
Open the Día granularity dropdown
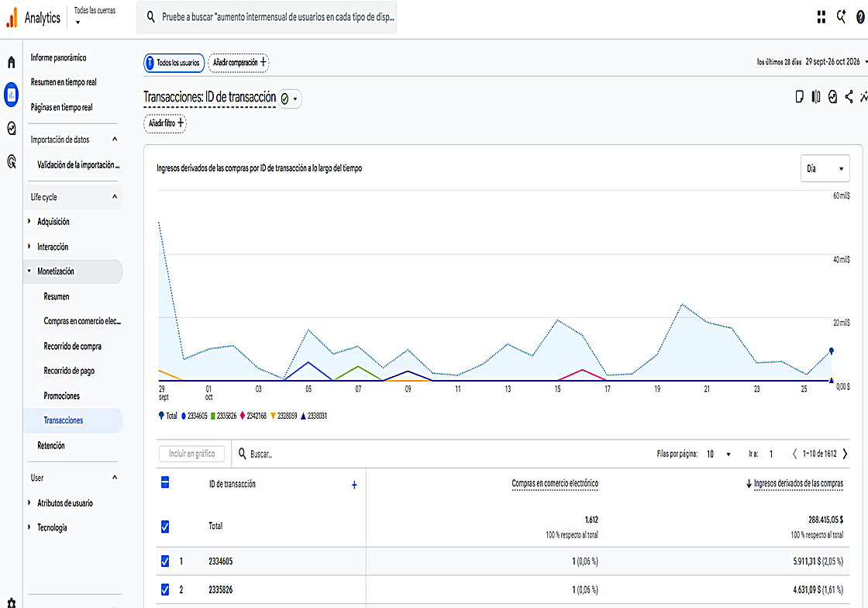(825, 168)
